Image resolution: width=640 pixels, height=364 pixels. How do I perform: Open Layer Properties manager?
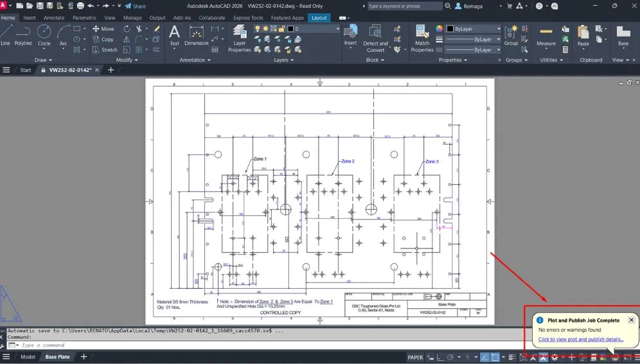coord(239,36)
